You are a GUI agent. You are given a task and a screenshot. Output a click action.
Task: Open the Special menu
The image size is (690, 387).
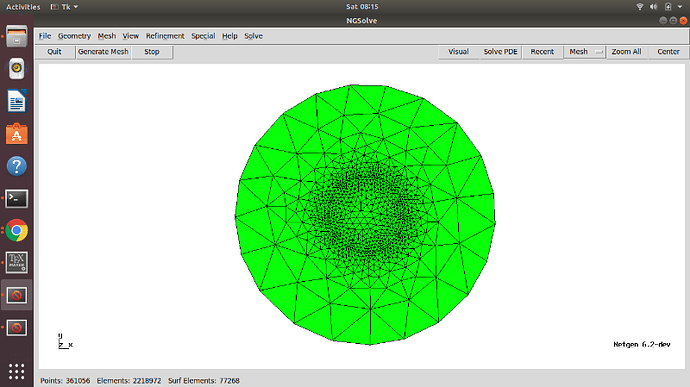click(x=203, y=36)
